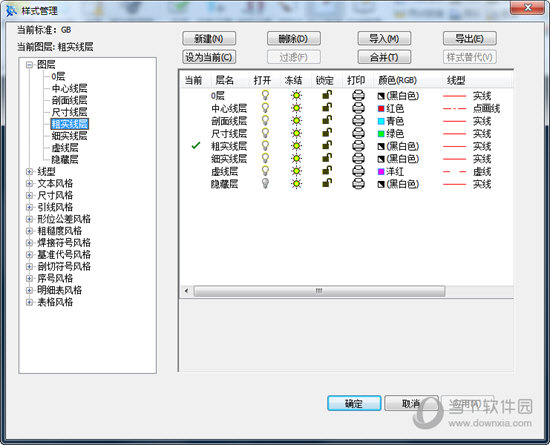Image resolution: width=550 pixels, height=445 pixels.
Task: Click the 颜色(RGB) column header
Action: coord(407,80)
